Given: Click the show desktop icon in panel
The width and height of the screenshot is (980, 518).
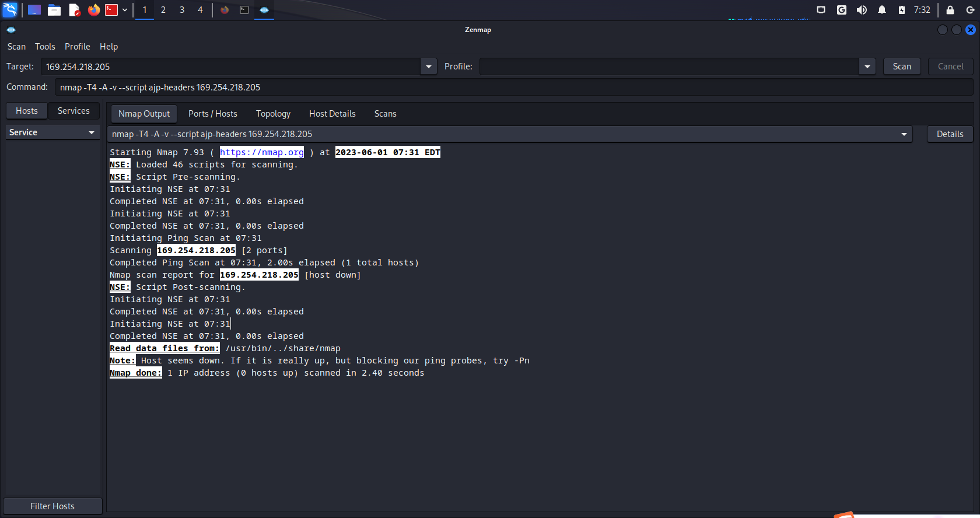Looking at the screenshot, I should coord(34,10).
